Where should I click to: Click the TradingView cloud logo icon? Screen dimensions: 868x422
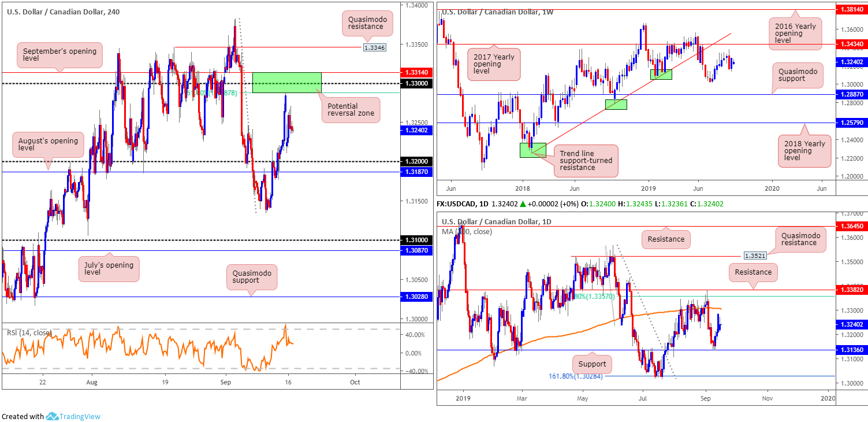click(52, 416)
